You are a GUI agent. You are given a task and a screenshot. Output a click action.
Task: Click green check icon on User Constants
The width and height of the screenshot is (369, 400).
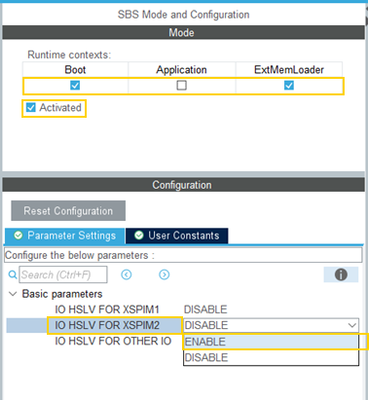139,235
